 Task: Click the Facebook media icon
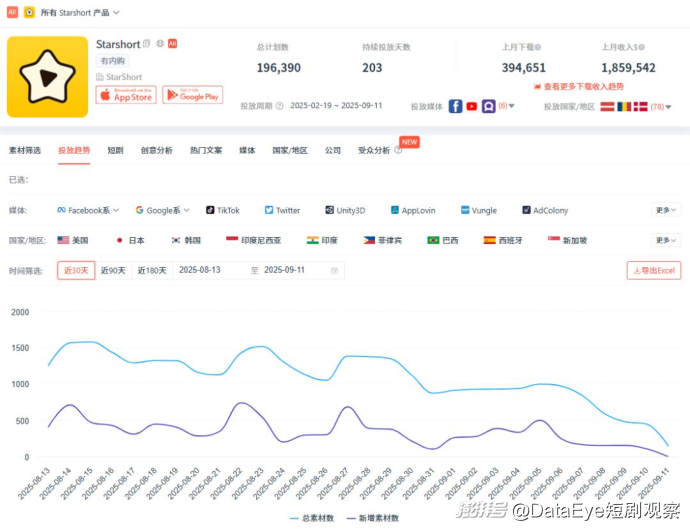tap(455, 106)
